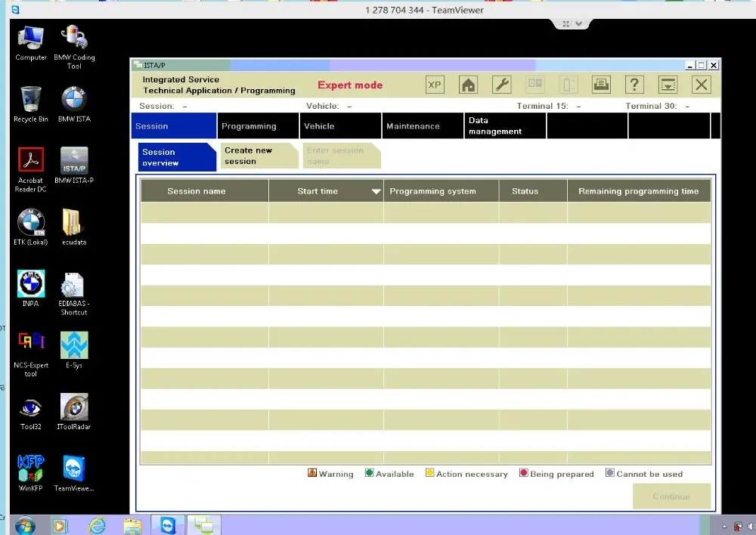Open media player taskbar icon
The height and width of the screenshot is (535, 756).
[x=60, y=526]
